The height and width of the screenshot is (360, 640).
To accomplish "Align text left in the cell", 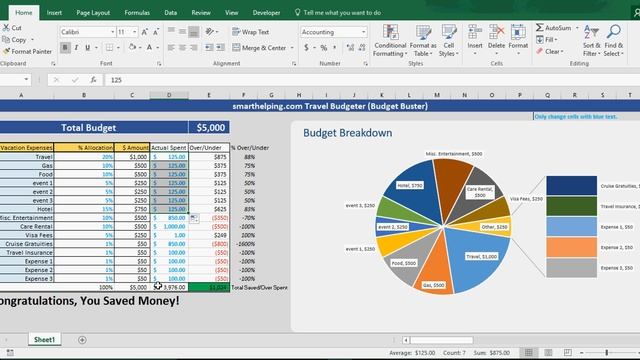I will click(x=171, y=48).
